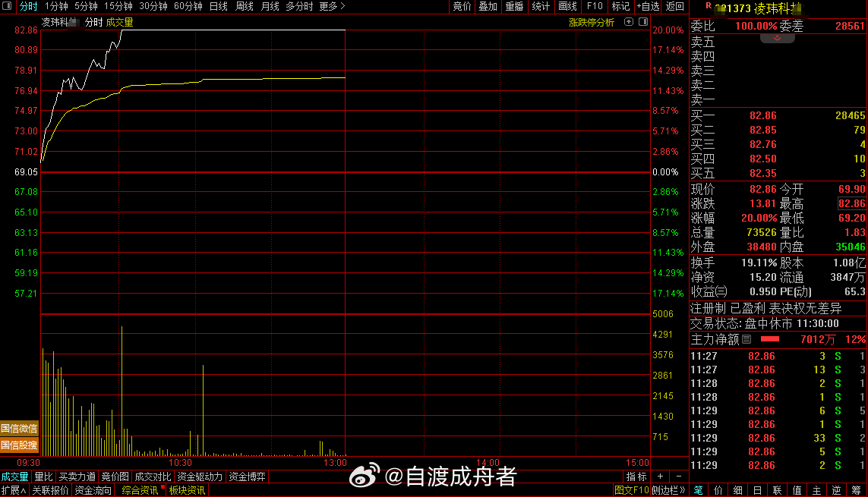Image resolution: width=868 pixels, height=497 pixels.
Task: Click the 最高 value 82.86 box
Action: point(851,203)
